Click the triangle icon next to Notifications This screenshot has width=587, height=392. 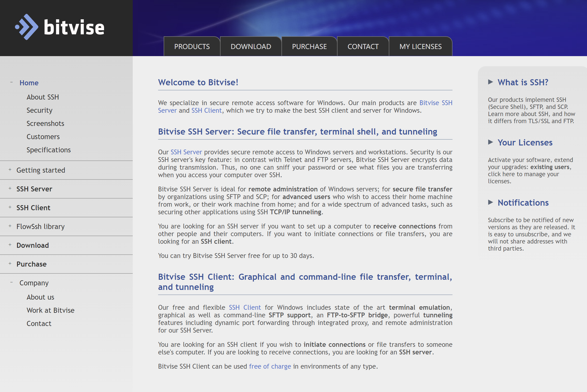click(x=490, y=202)
